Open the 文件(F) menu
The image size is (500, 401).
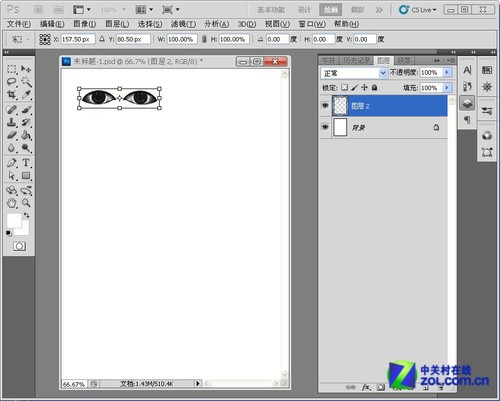[x=19, y=24]
